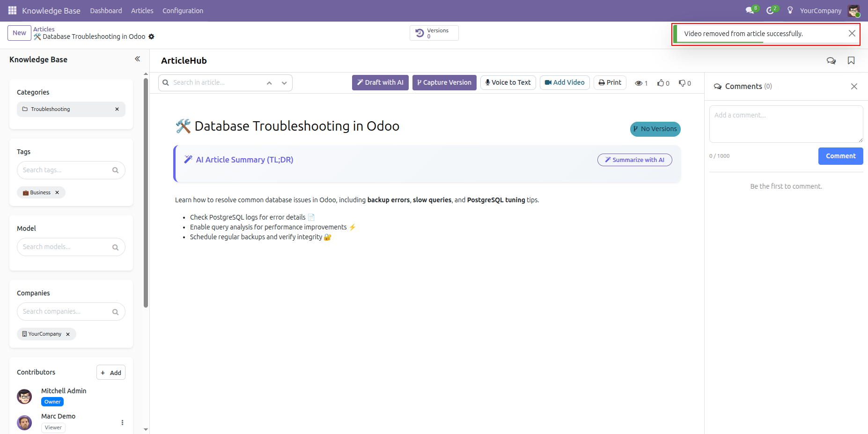Open the YourCompany company switcher
The height and width of the screenshot is (434, 868).
click(x=820, y=10)
